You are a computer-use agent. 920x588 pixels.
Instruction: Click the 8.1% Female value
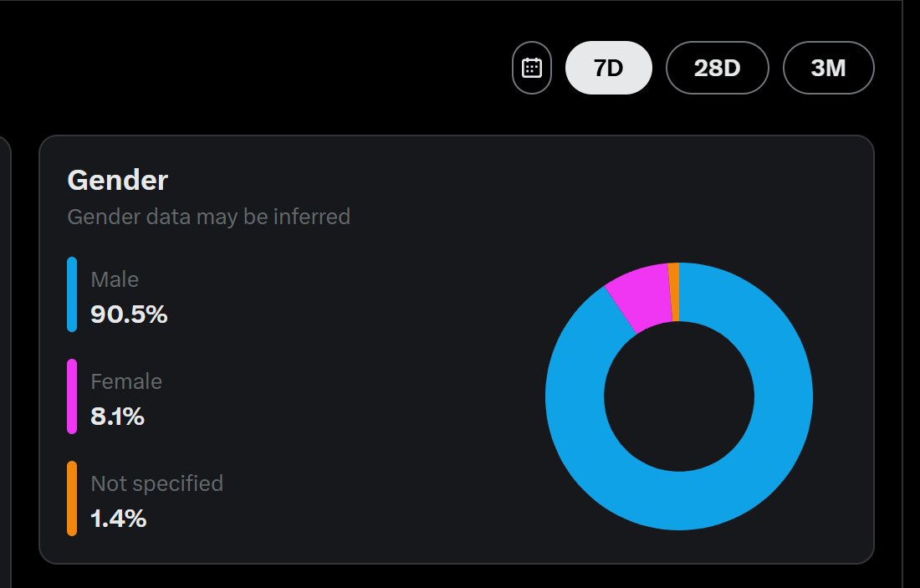pos(117,417)
